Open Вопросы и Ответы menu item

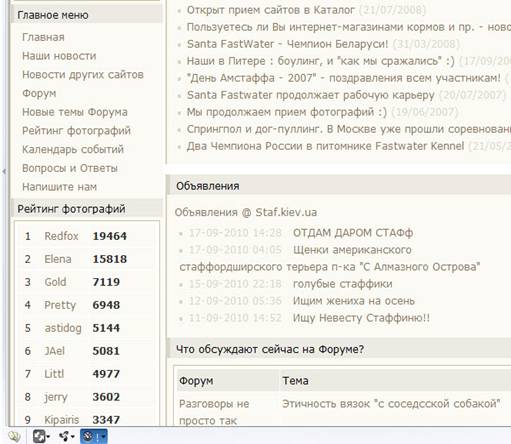[70, 168]
